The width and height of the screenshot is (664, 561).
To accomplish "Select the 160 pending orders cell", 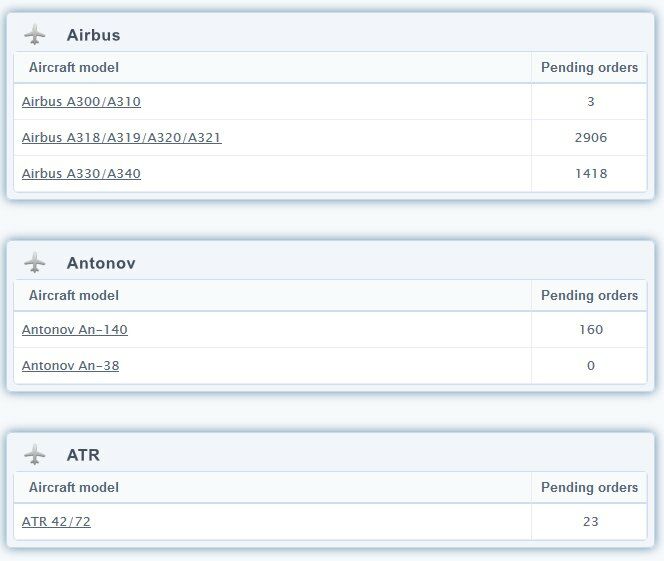I will point(591,330).
